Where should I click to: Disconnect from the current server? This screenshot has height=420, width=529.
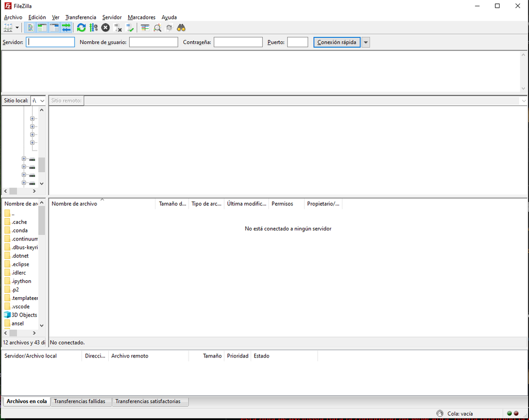118,28
